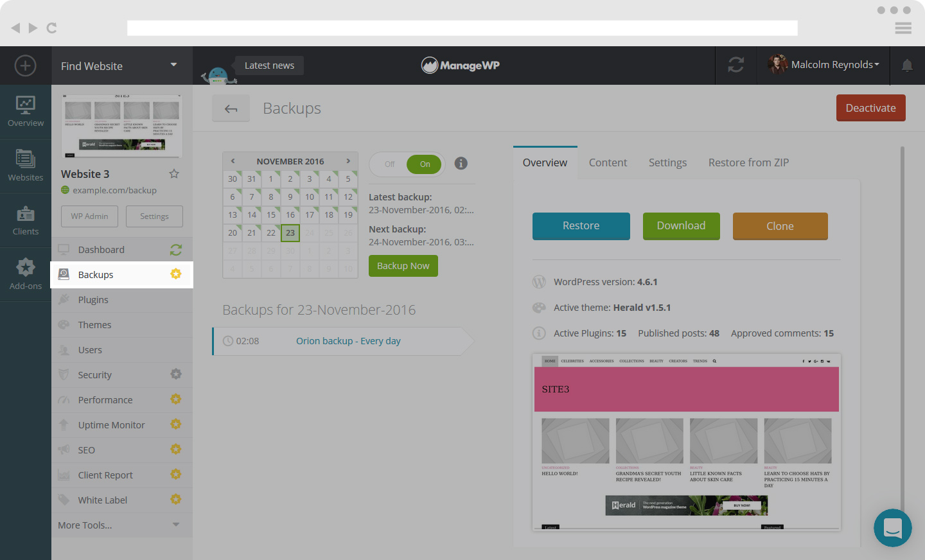Open Website 3 Settings button
Image resolution: width=925 pixels, height=560 pixels.
point(154,216)
